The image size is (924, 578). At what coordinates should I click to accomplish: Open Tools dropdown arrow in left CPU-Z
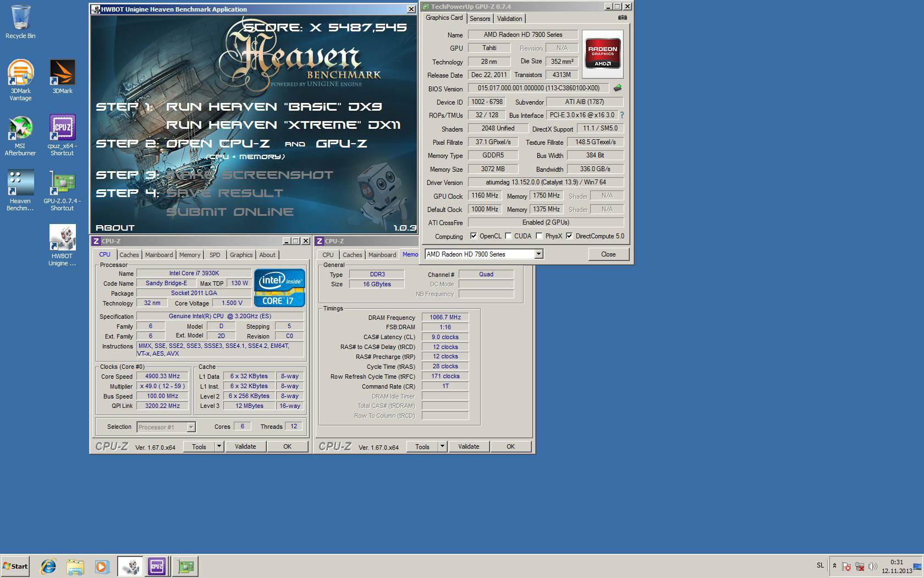point(219,446)
